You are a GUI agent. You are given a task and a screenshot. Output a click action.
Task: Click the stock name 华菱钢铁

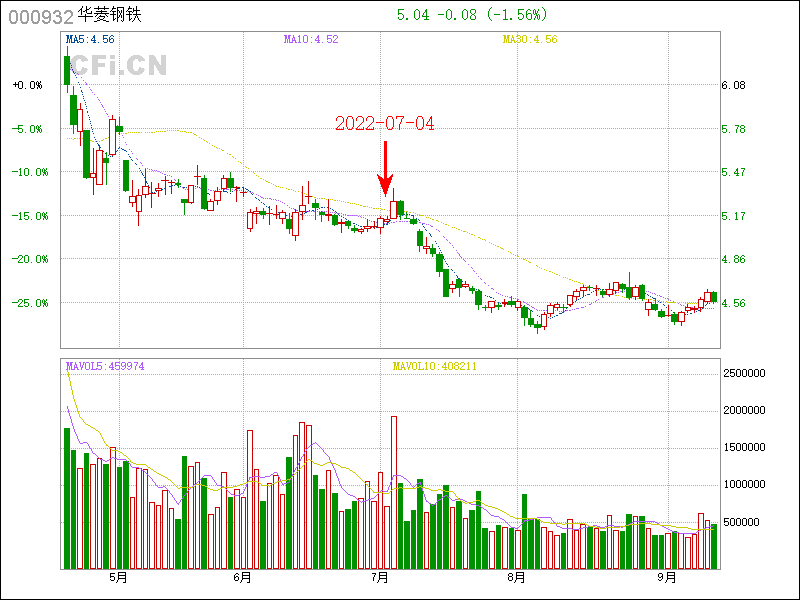[110, 16]
